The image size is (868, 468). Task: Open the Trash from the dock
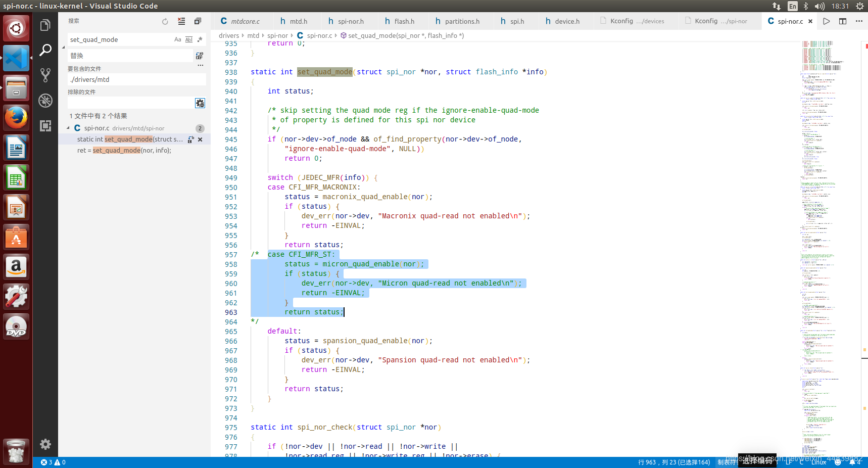(x=16, y=451)
